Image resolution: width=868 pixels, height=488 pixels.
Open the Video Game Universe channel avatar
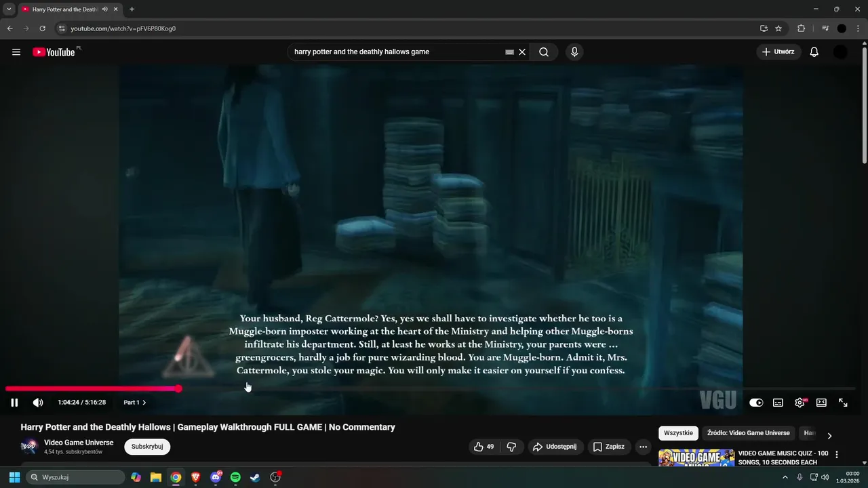(29, 447)
